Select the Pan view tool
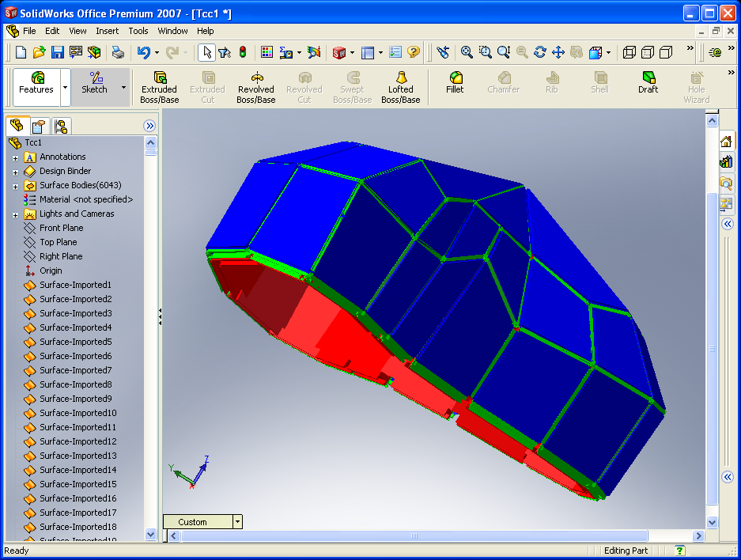 pos(558,52)
